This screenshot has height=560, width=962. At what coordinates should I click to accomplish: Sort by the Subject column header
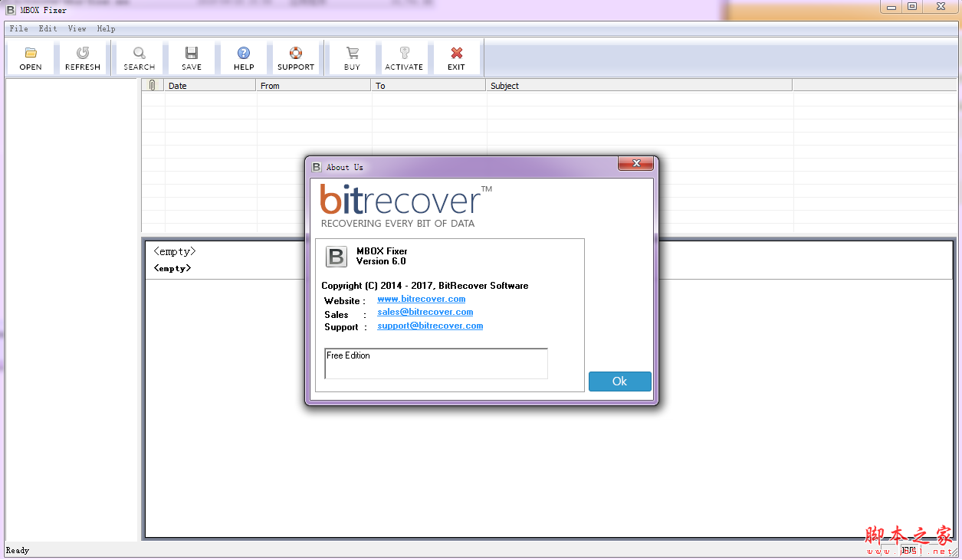[640, 85]
